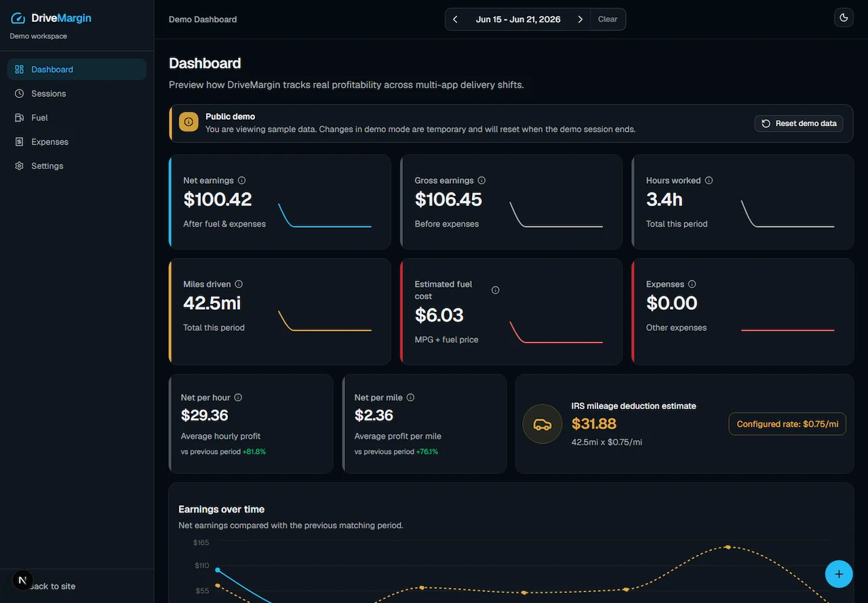
Task: Open the Sessions page
Action: tap(77, 94)
